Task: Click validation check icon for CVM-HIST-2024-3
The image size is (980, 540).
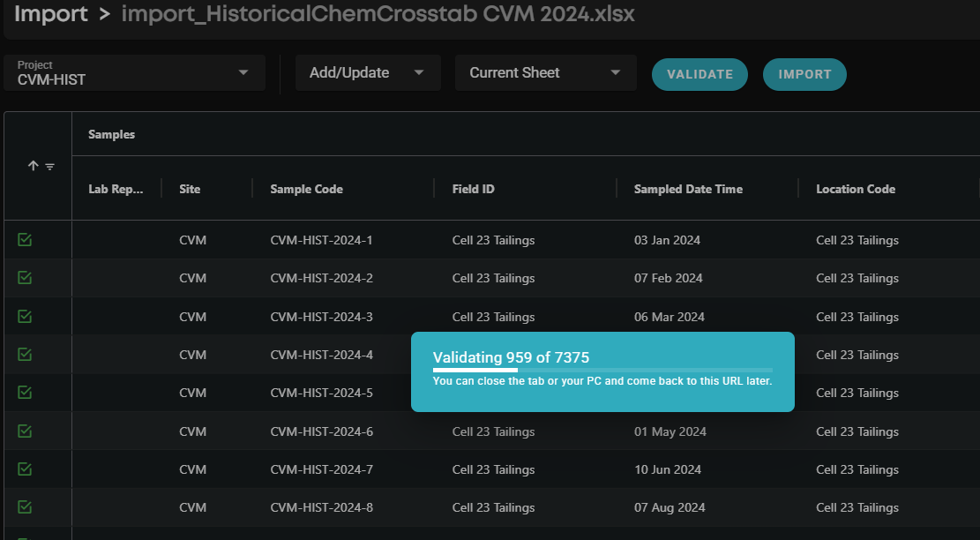Action: click(25, 317)
